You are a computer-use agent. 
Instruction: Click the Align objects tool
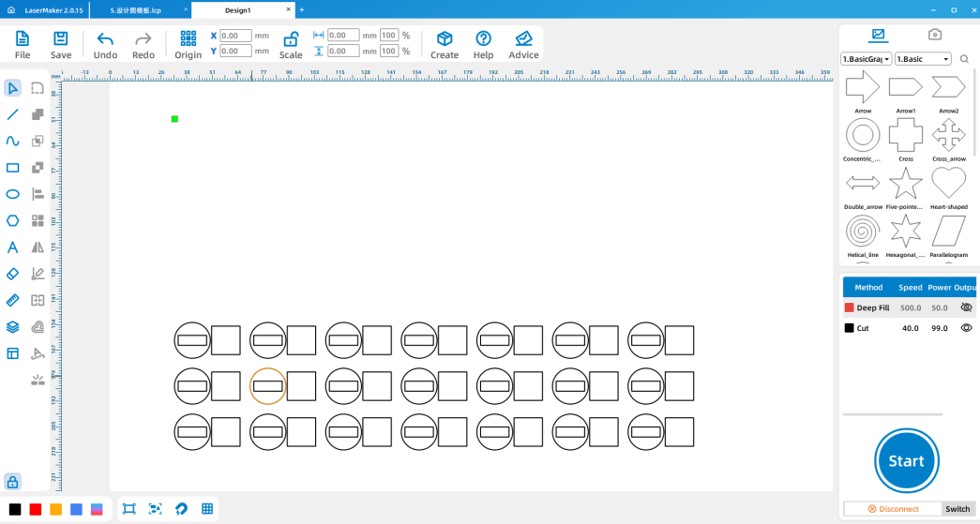click(38, 194)
